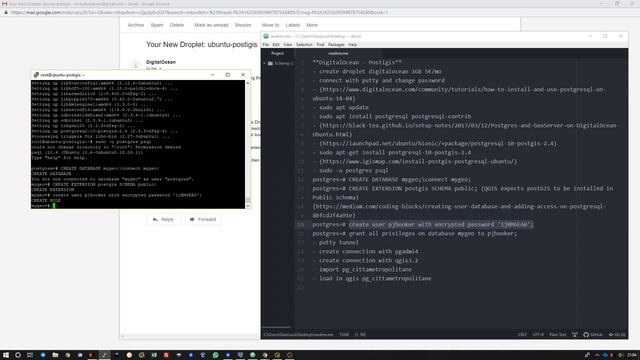Click the CRLF line ending selector in Atom
Image resolution: width=640 pixels, height=360 pixels.
pos(522,335)
